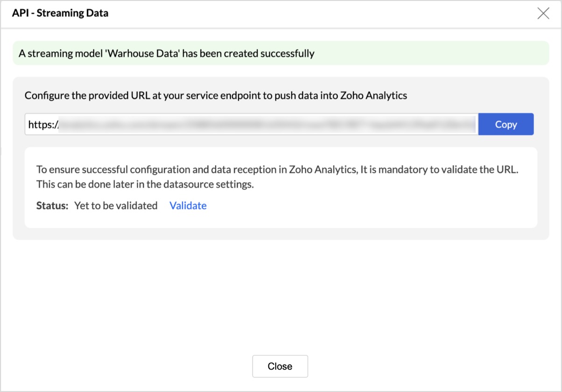Click the 'datasource settings' sentence text
The image size is (562, 392).
tap(145, 184)
